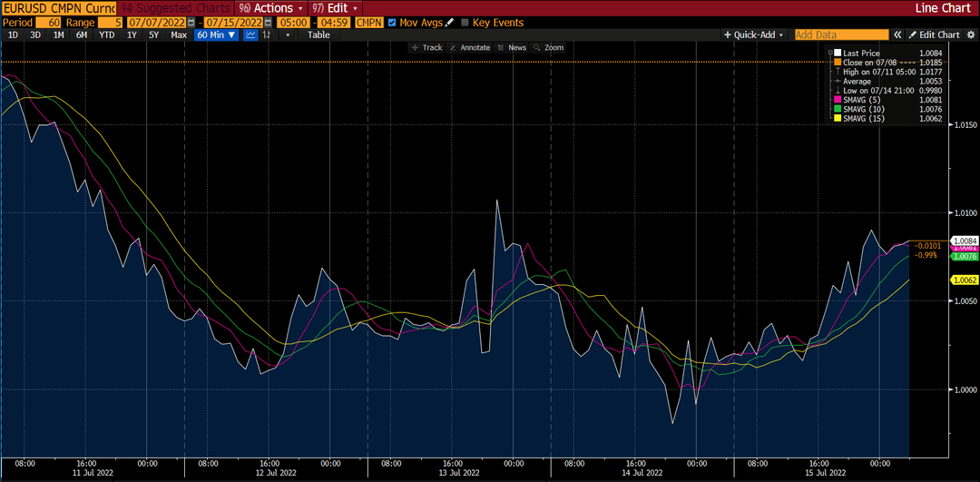Select the Max range tab
This screenshot has height=482, width=980.
180,35
